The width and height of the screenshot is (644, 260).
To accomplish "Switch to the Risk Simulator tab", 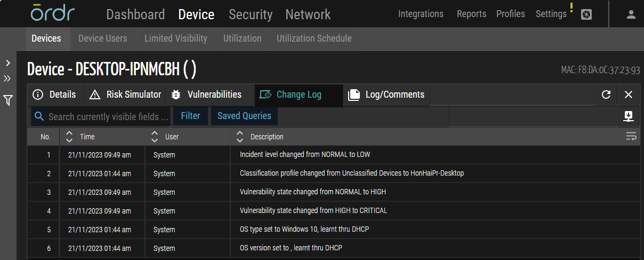I will pyautogui.click(x=126, y=94).
